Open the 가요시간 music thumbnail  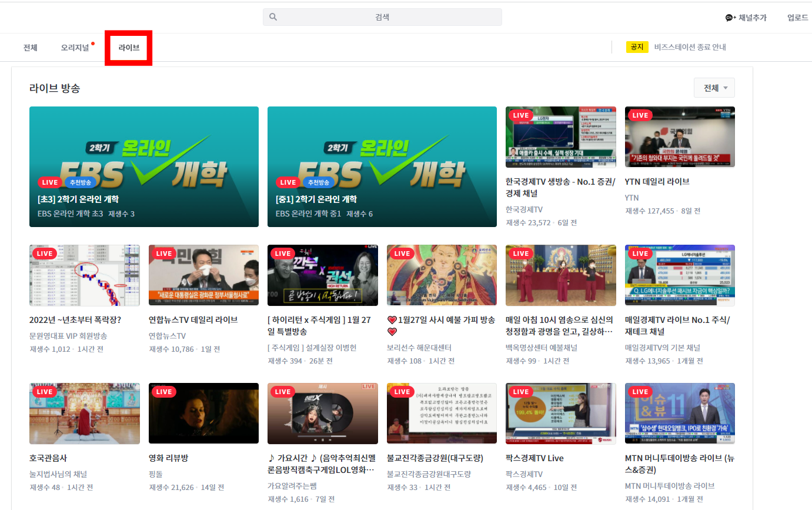[323, 414]
